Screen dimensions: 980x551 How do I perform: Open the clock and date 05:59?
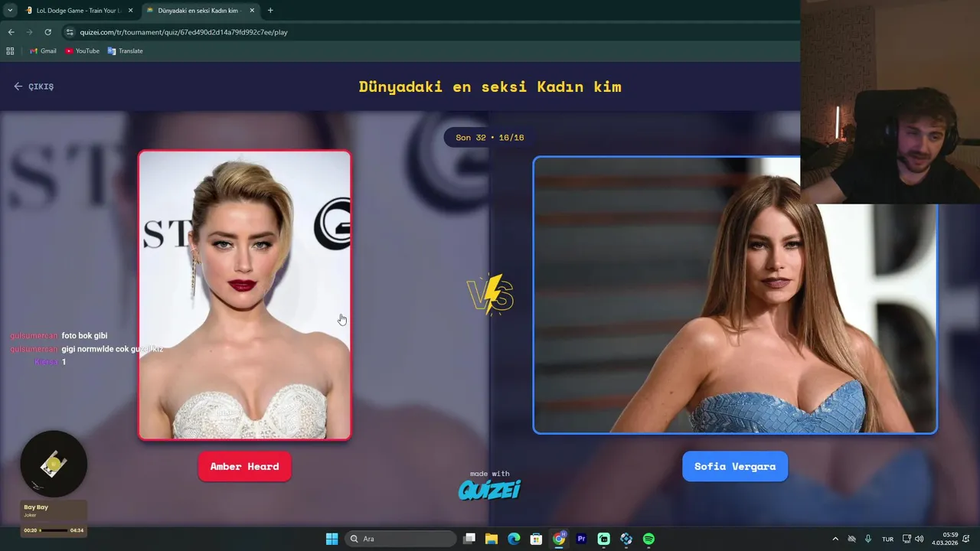click(x=946, y=539)
